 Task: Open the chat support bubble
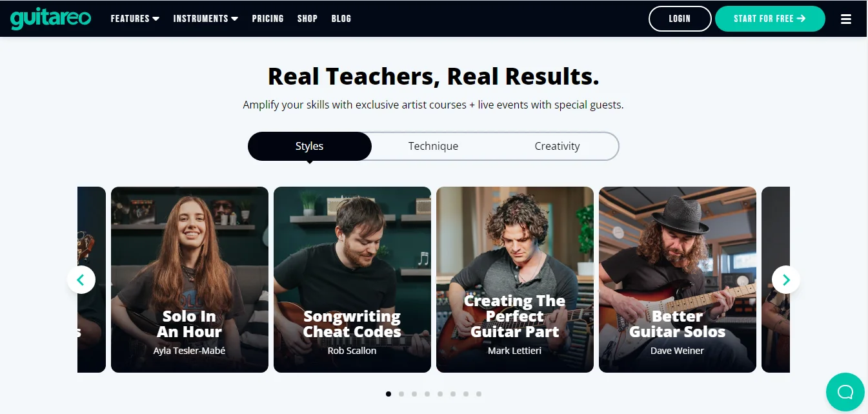(x=845, y=392)
